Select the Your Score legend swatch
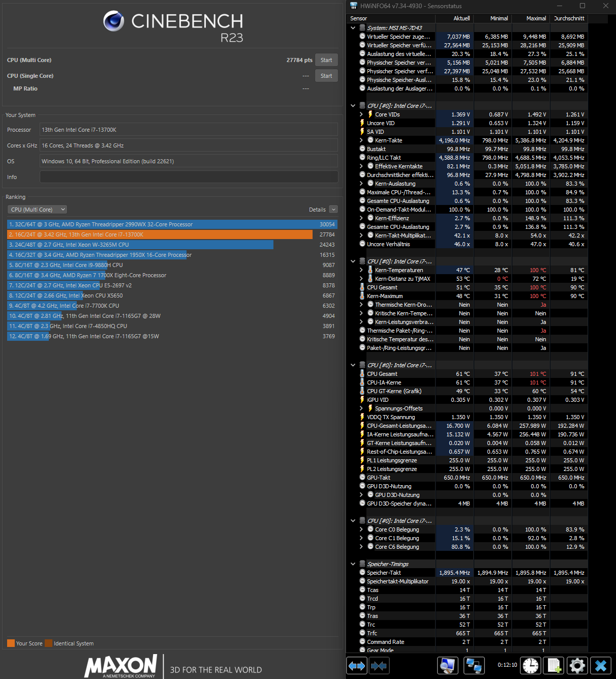The height and width of the screenshot is (679, 616). 11,643
